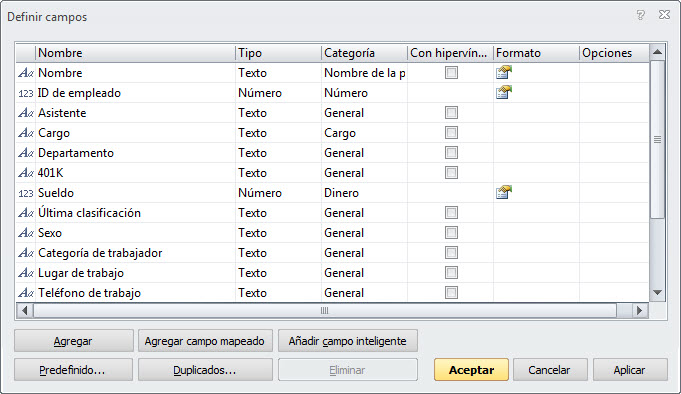The image size is (681, 394).
Task: Open format icon for ID de empleado
Action: click(x=504, y=93)
